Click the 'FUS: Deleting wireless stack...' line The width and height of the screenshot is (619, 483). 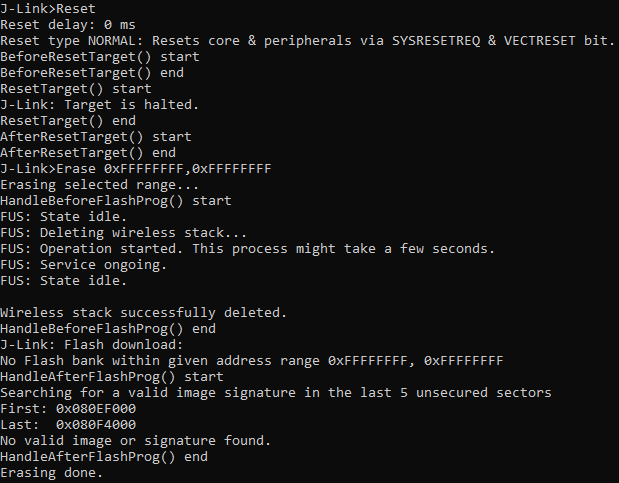[x=124, y=233]
